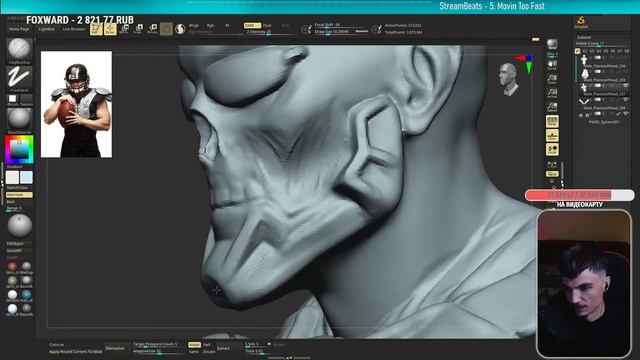The height and width of the screenshot is (360, 640).
Task: Click the Actual size icon
Action: pyautogui.click(x=552, y=93)
